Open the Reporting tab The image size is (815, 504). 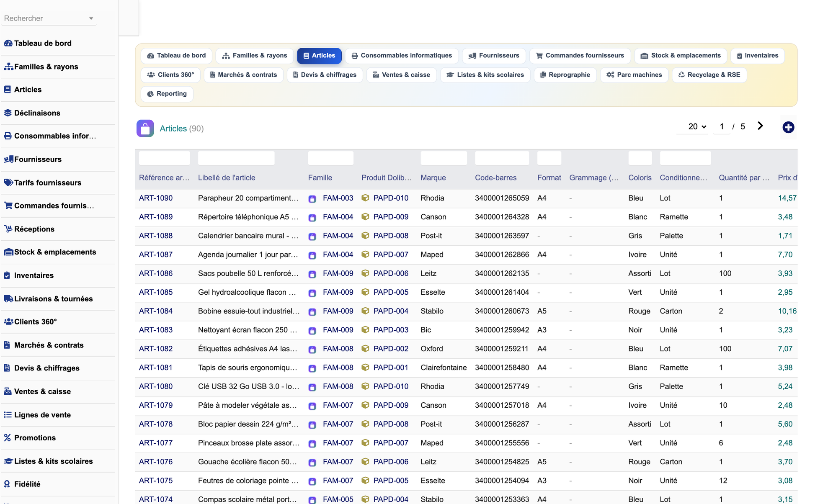(167, 94)
